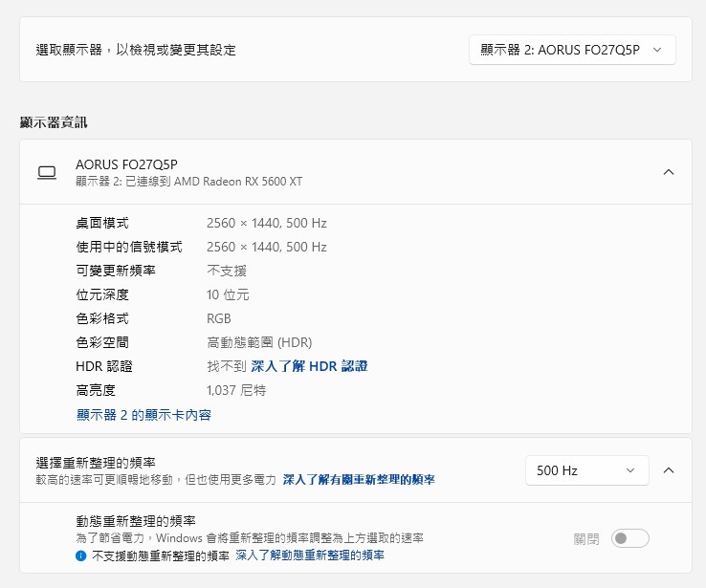Click the 使用中的信號模式 label
Viewport: 706px width, 588px height.
click(128, 247)
